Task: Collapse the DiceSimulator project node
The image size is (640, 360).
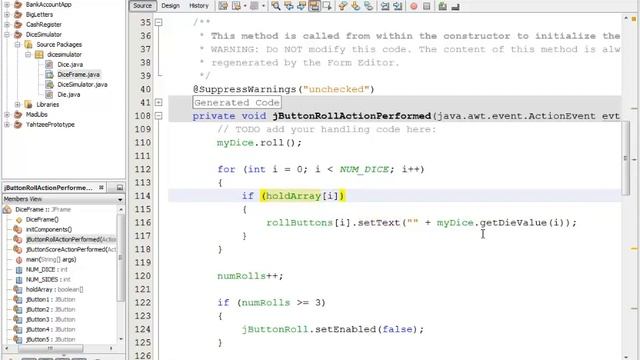Action: coord(7,34)
